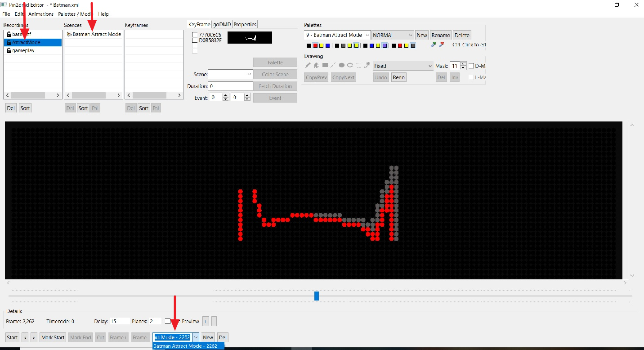Click the Color Scene button
Viewport: 644px width, 350px height.
click(275, 74)
